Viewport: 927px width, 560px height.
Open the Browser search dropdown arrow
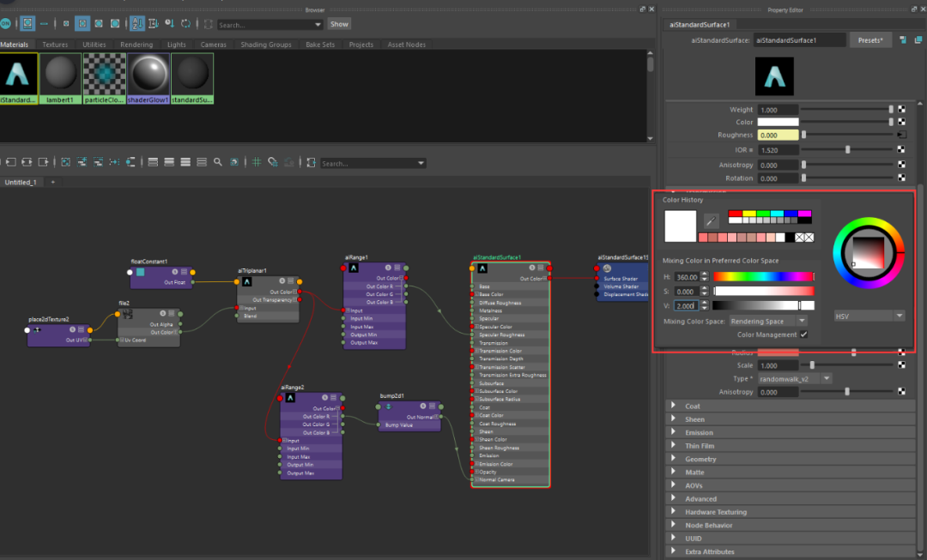(318, 25)
